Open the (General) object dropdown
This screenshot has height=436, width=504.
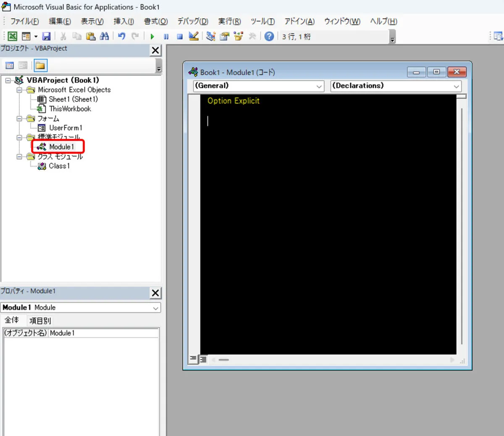[x=258, y=86]
